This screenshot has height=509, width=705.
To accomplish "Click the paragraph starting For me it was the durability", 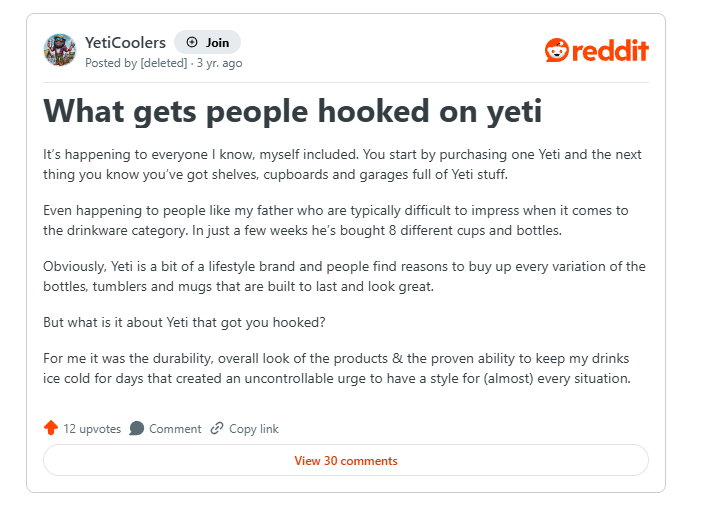I will coord(342,368).
